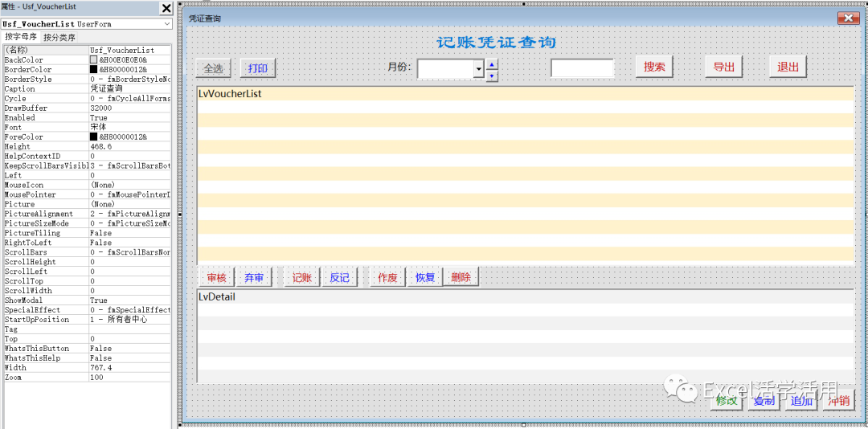Image resolution: width=868 pixels, height=429 pixels.
Task: Select the DrawBuffer value 32000
Action: 130,108
